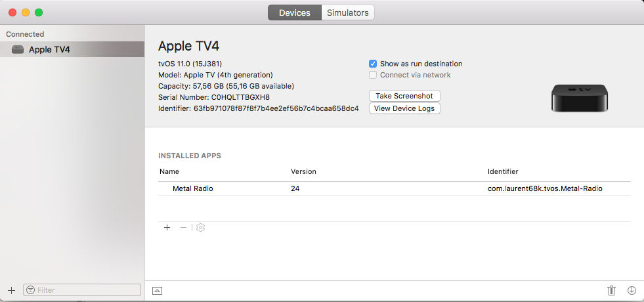Click the Apple TV4 title heading

pos(189,46)
